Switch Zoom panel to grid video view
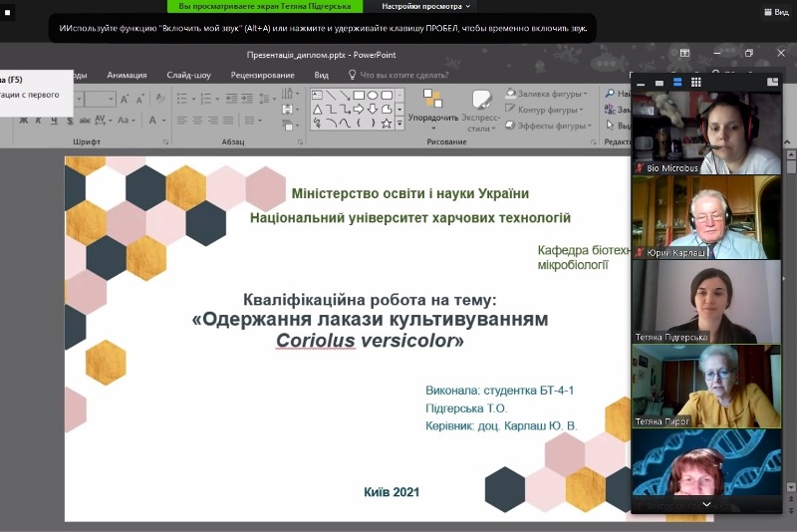 (695, 82)
